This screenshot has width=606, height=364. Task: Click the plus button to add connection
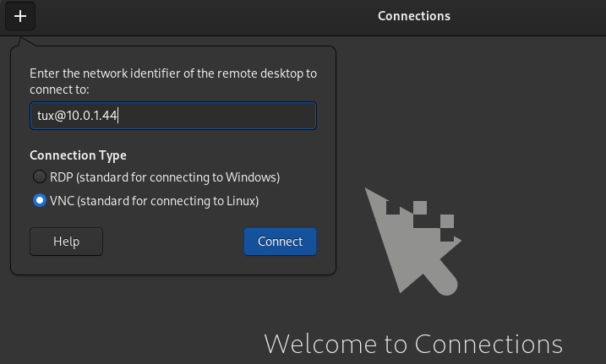pyautogui.click(x=20, y=16)
